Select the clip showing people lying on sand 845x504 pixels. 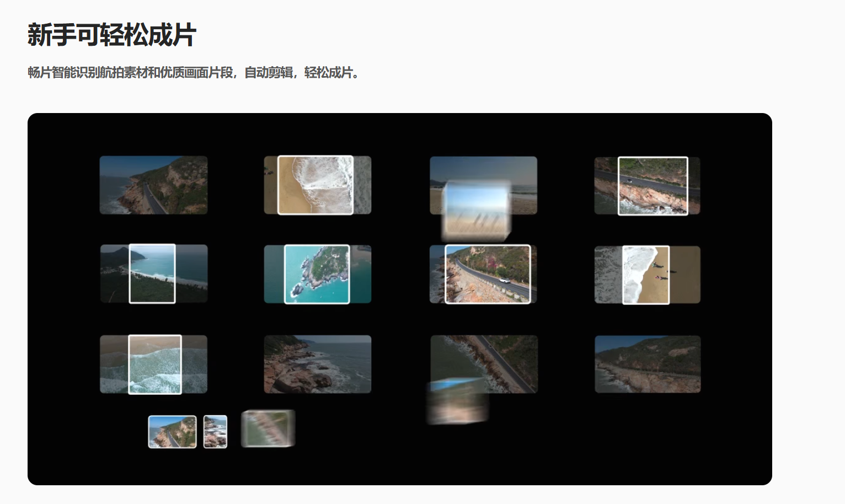pyautogui.click(x=647, y=275)
